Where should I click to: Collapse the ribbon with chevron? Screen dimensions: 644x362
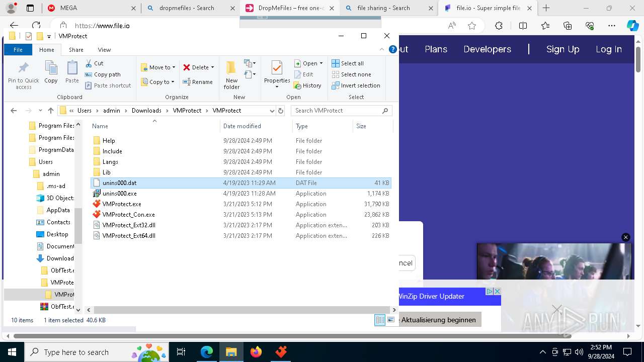click(382, 50)
